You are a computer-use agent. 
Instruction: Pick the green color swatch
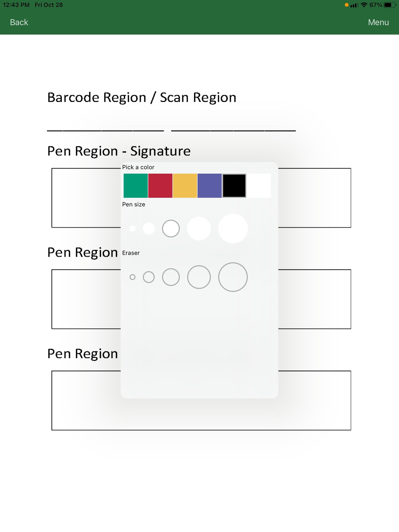click(x=136, y=186)
